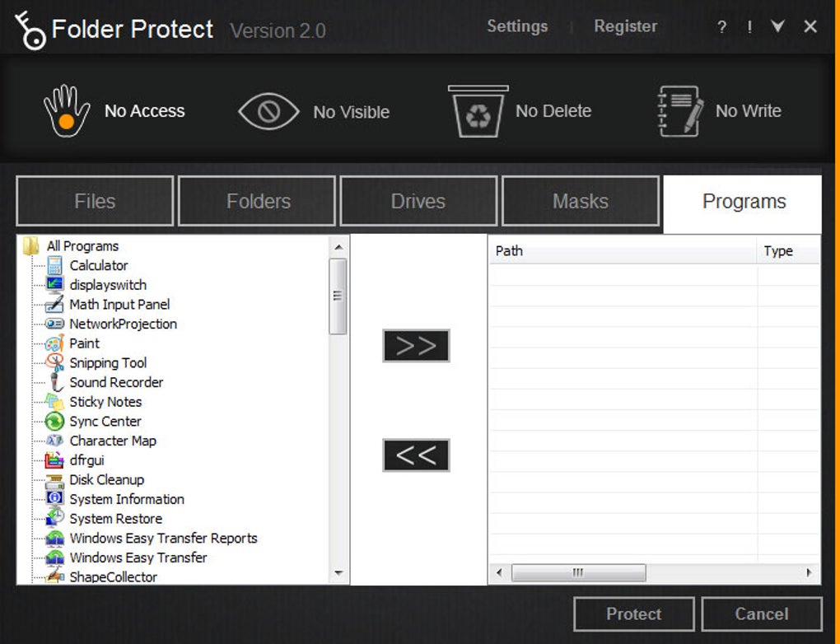The image size is (840, 644).
Task: Click the Snipping Tool scissors icon
Action: 54,362
